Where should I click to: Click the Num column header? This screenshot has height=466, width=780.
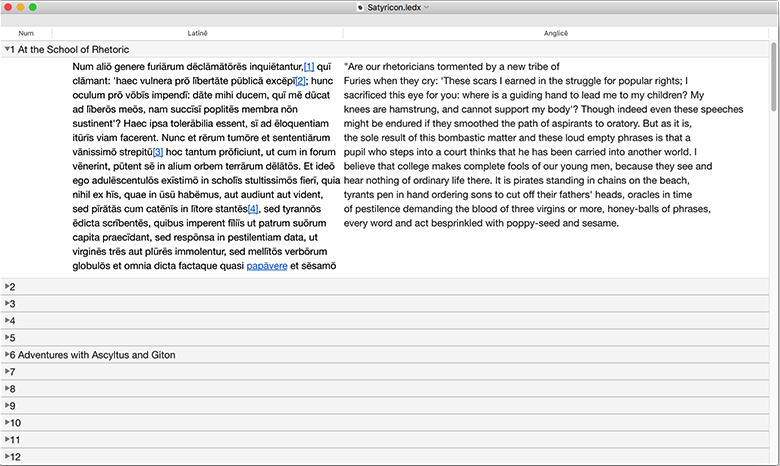tap(26, 33)
